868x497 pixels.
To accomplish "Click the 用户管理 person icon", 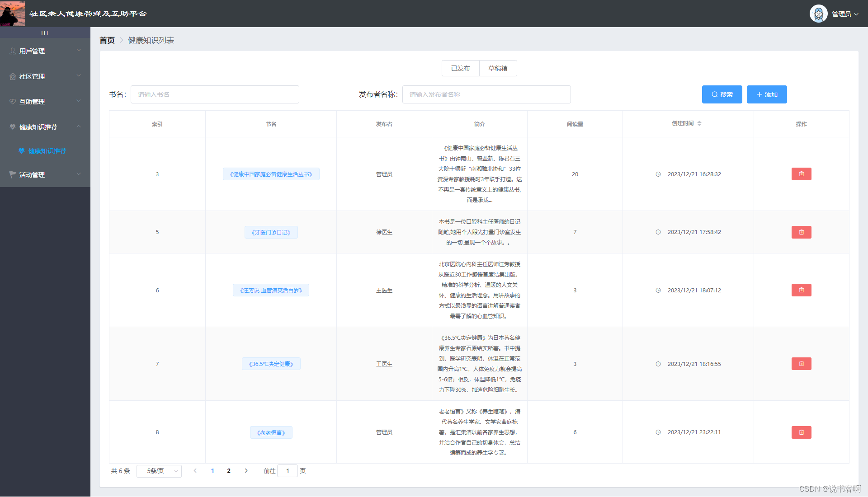I will (13, 51).
